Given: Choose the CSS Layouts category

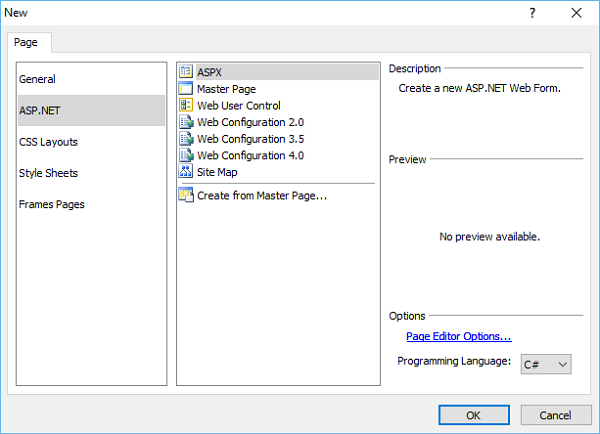Looking at the screenshot, I should (x=48, y=142).
